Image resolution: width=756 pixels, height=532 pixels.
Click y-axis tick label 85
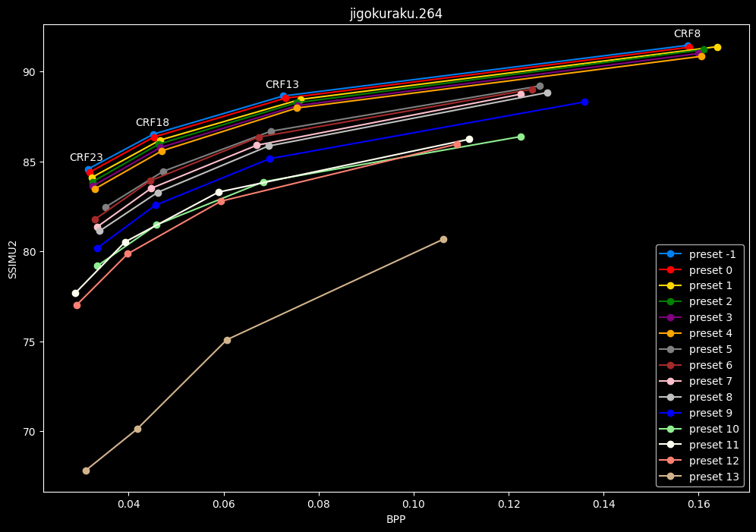30,162
